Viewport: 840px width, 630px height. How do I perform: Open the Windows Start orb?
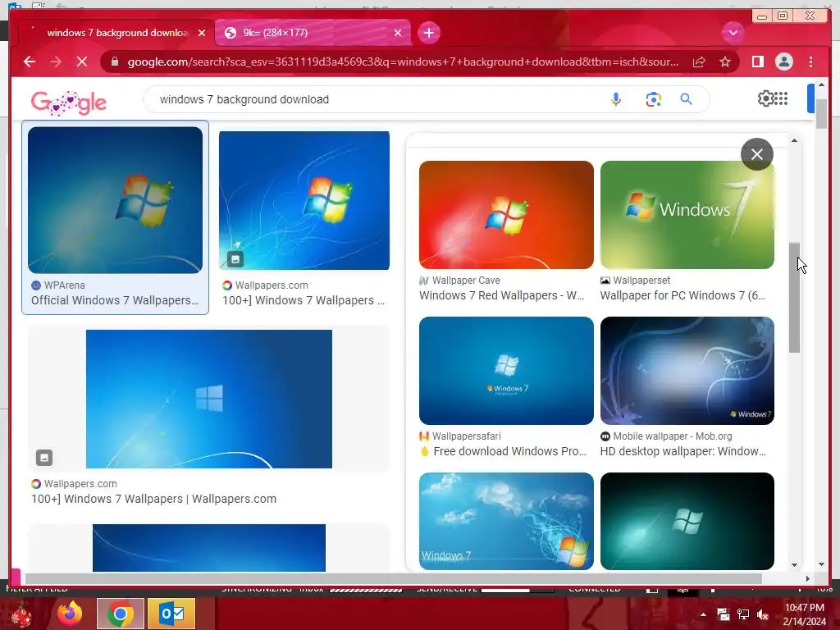[x=21, y=614]
